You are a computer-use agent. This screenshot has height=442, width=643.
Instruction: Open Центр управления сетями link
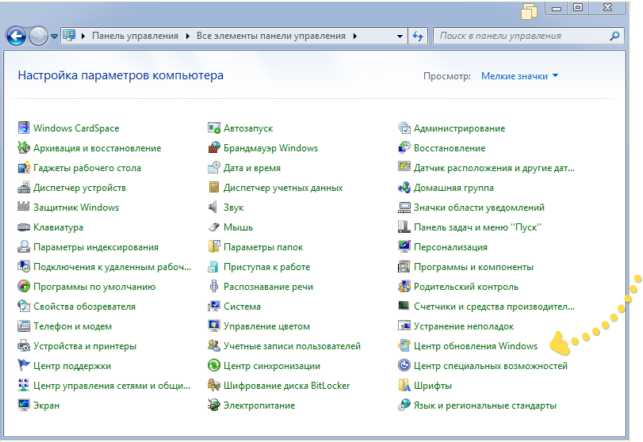pyautogui.click(x=112, y=386)
